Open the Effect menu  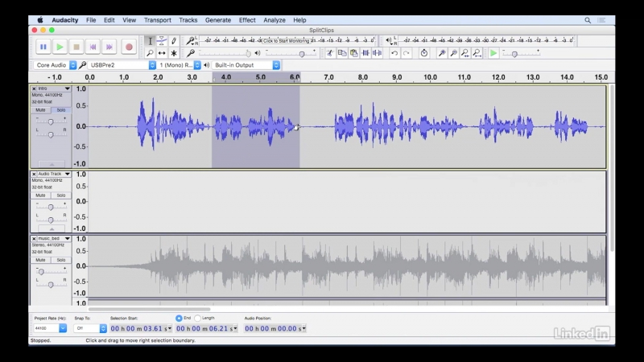click(247, 20)
